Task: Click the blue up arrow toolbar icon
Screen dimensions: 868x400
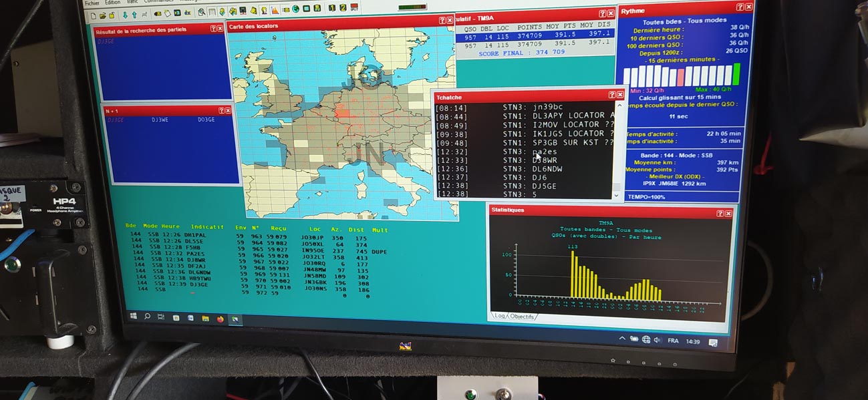Action: point(134,13)
